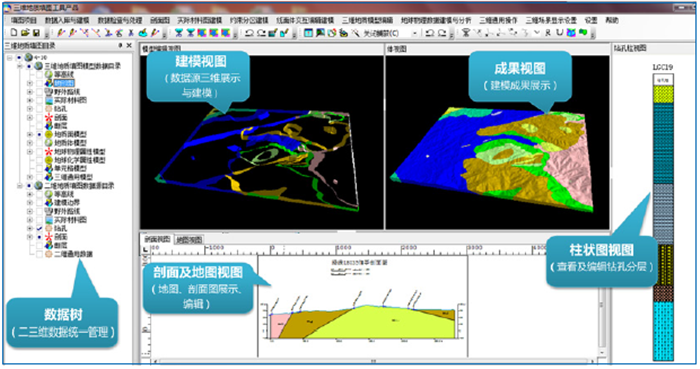Click the U-shaped toolbar icon

[x=559, y=33]
